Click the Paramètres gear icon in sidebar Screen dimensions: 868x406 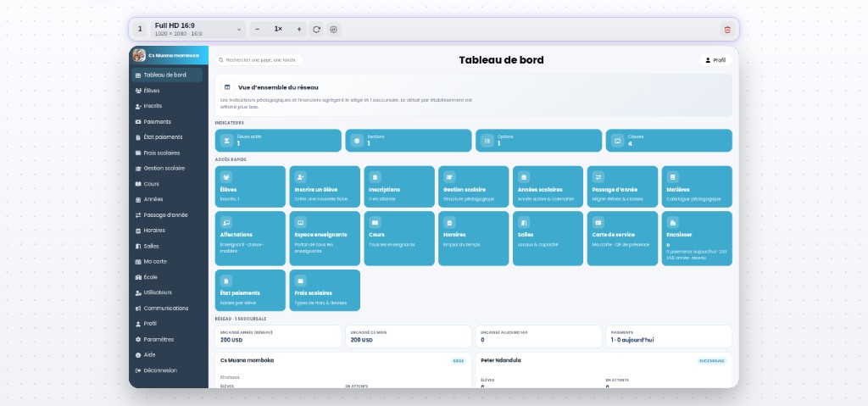(138, 339)
